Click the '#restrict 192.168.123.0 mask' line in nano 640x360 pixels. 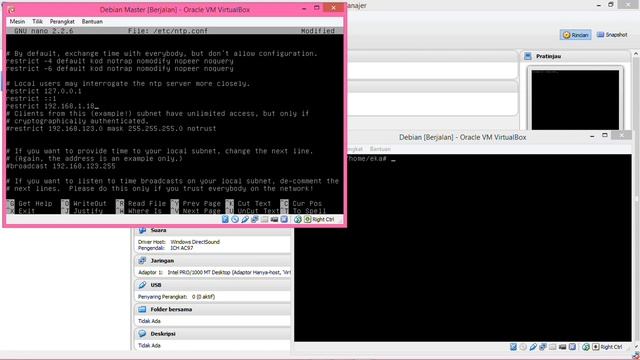111,128
